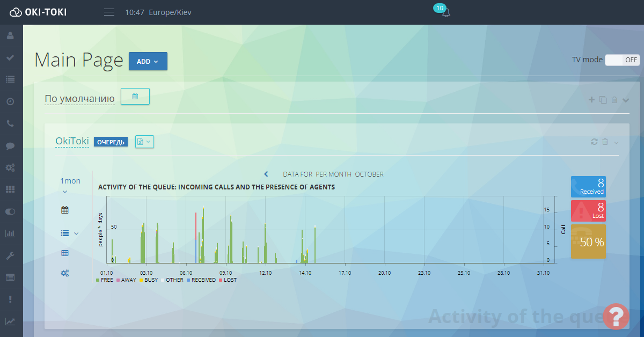Toggle the hamburger menu in top bar
The width and height of the screenshot is (644, 337).
(x=109, y=12)
